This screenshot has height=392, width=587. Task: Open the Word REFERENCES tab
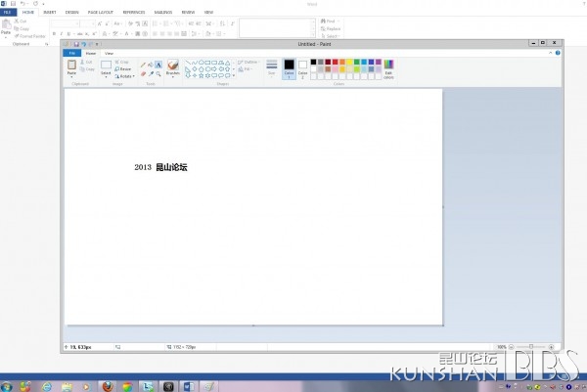tap(134, 13)
